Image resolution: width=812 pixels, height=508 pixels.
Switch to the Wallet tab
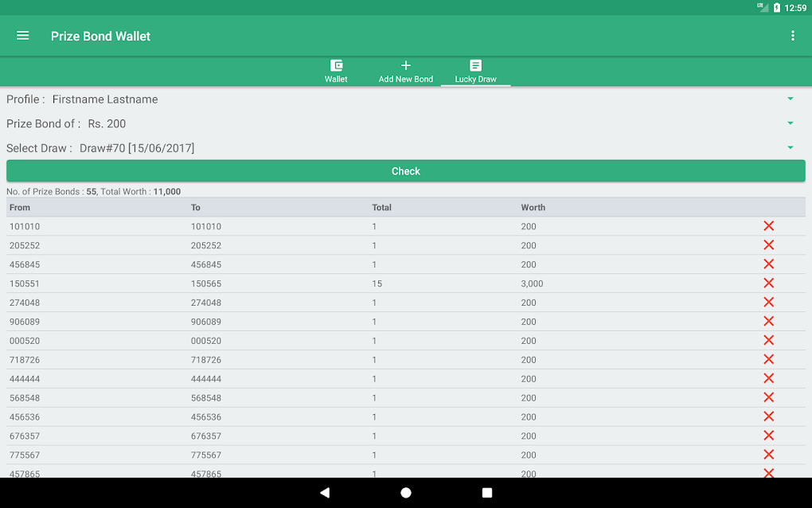tap(336, 72)
